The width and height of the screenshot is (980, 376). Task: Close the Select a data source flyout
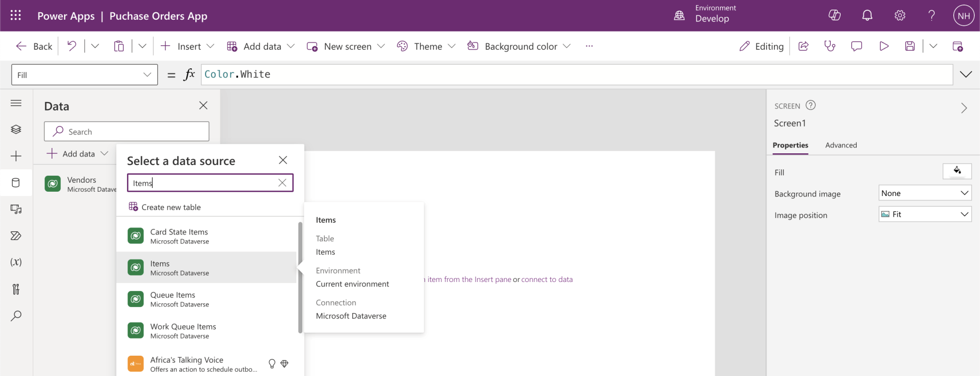[283, 160]
